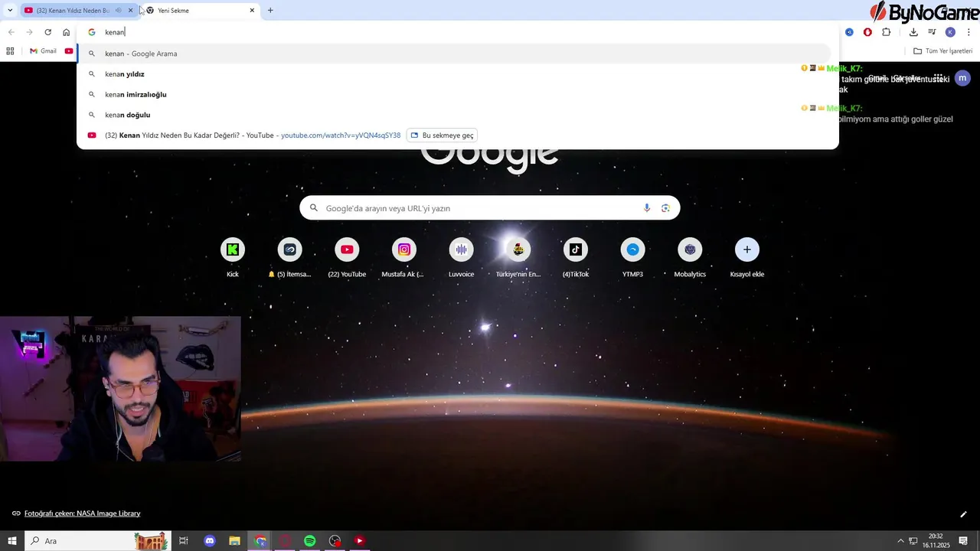Reload the page
The image size is (980, 551).
pos(47,32)
